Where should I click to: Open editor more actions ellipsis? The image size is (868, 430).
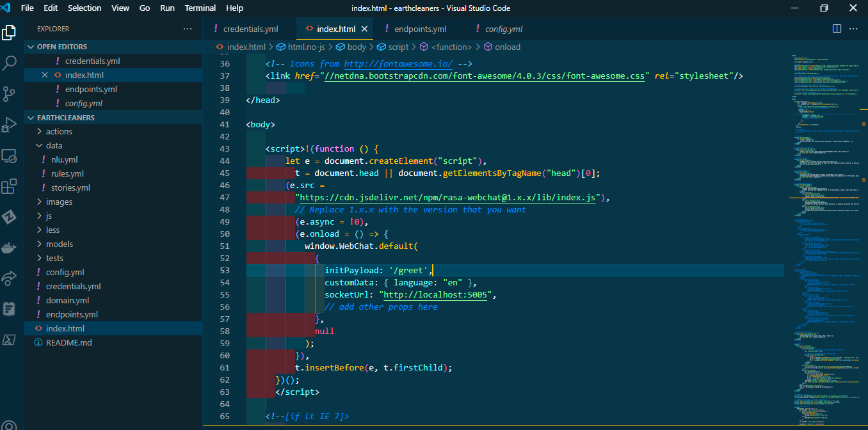pyautogui.click(x=853, y=29)
